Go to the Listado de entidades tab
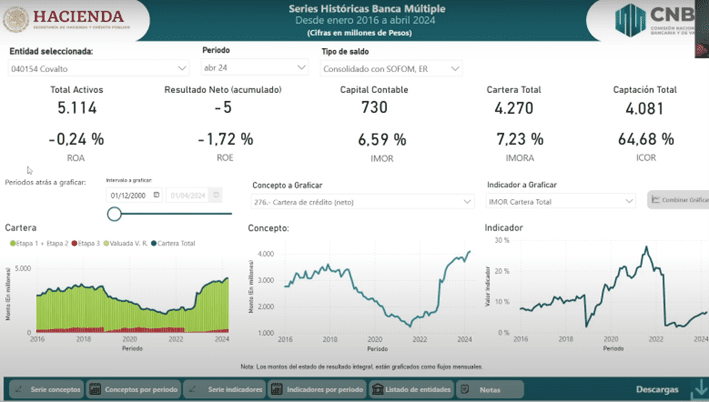This screenshot has width=709, height=402. coord(408,389)
